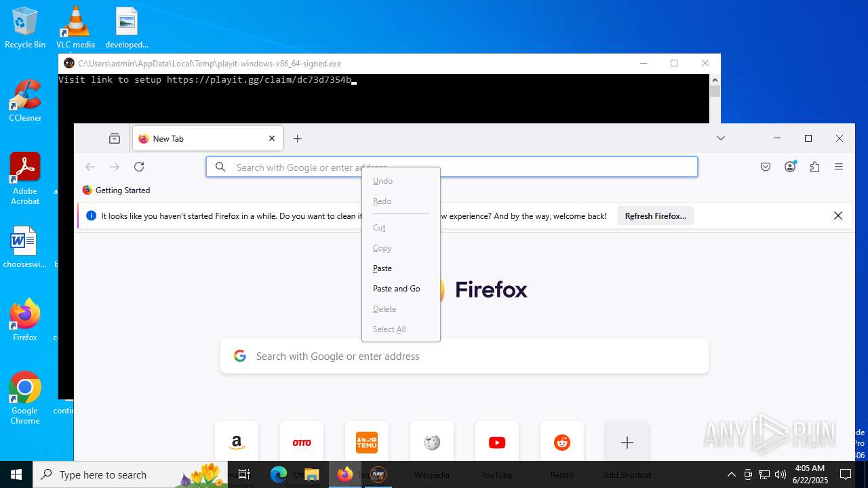Open the YouTube shortcut tile
The width and height of the screenshot is (868, 488).
pos(497,443)
